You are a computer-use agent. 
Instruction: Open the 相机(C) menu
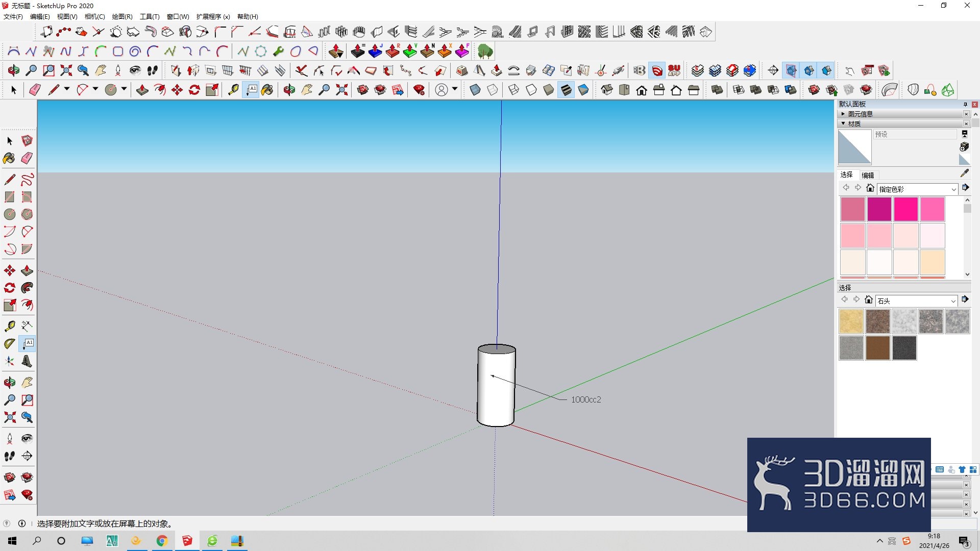pyautogui.click(x=95, y=16)
